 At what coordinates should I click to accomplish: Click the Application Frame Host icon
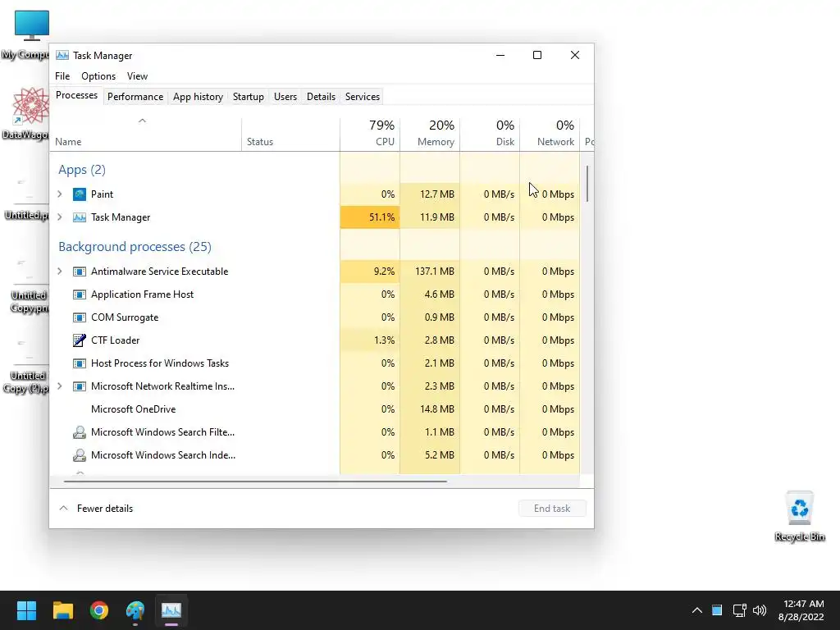pyautogui.click(x=80, y=294)
